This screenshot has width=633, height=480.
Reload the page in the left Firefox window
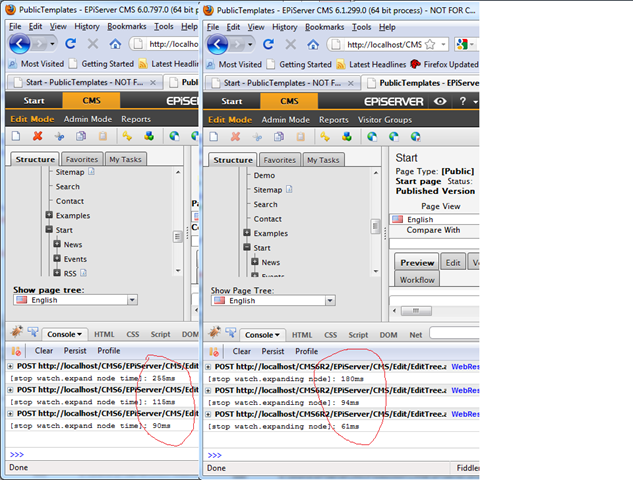click(x=71, y=44)
